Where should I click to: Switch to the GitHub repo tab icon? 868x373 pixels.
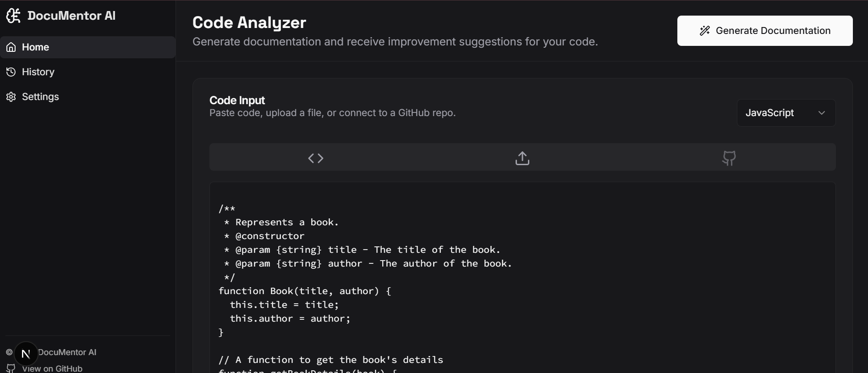(x=729, y=158)
